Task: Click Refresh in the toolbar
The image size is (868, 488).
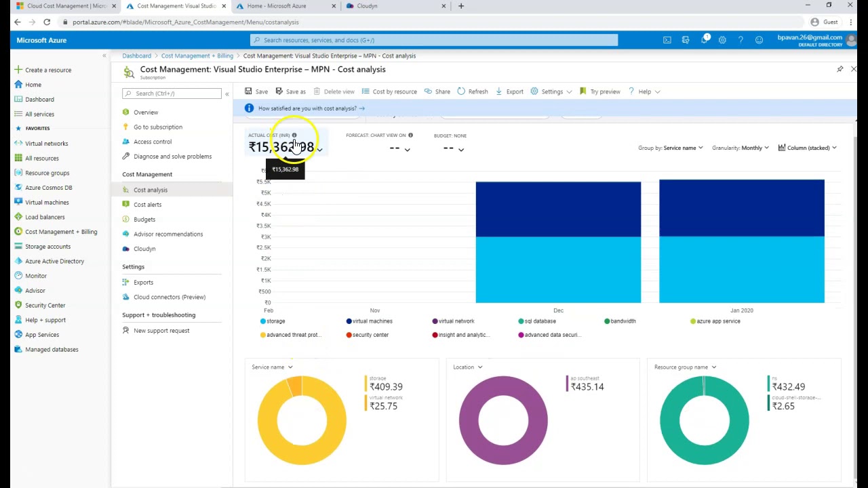Action: tap(473, 91)
